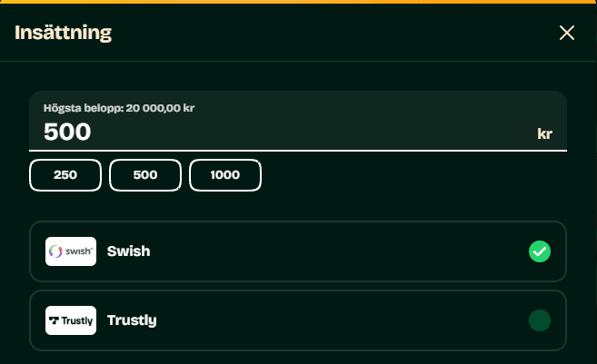Viewport: 597px width, 364px height.
Task: Close the Insättning dialog with the X
Action: point(566,33)
